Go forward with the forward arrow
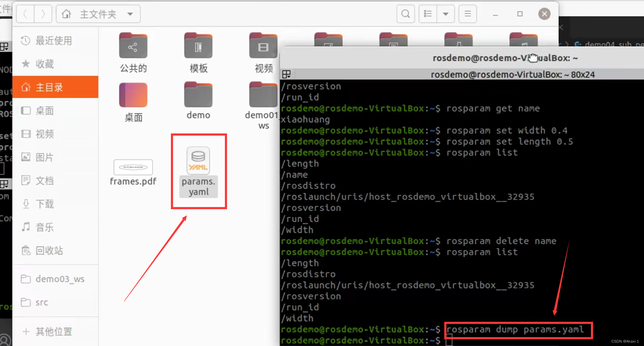 click(x=43, y=14)
